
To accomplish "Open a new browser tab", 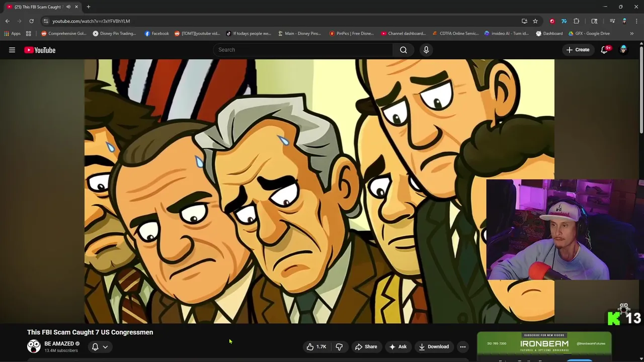I will [x=88, y=7].
